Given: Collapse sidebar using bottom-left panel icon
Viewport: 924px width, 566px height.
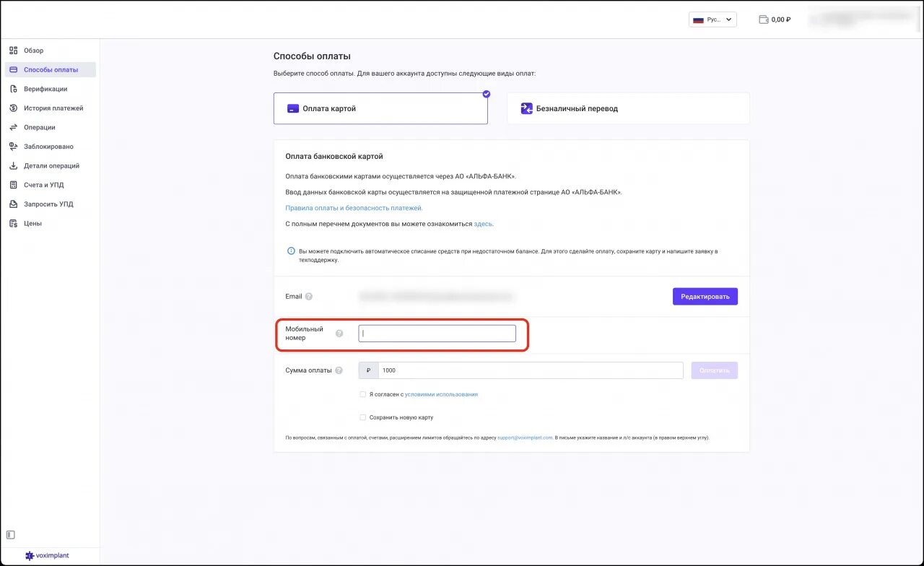Looking at the screenshot, I should click(10, 535).
